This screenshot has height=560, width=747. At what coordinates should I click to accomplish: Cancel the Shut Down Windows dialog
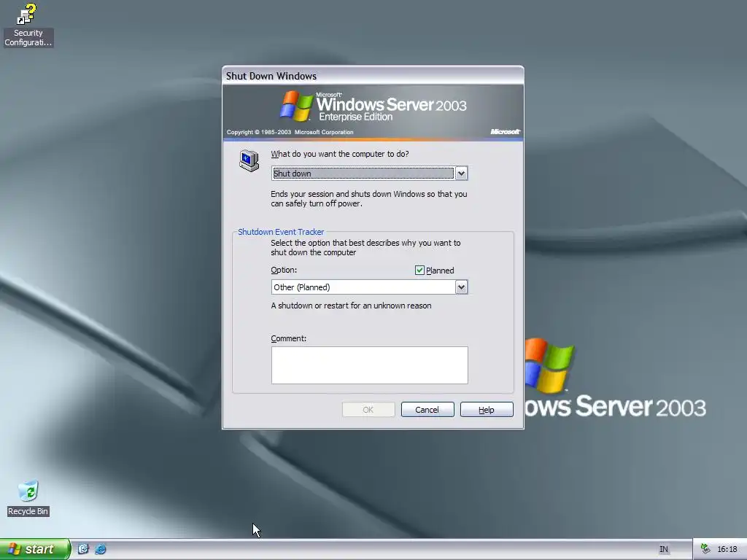click(427, 410)
